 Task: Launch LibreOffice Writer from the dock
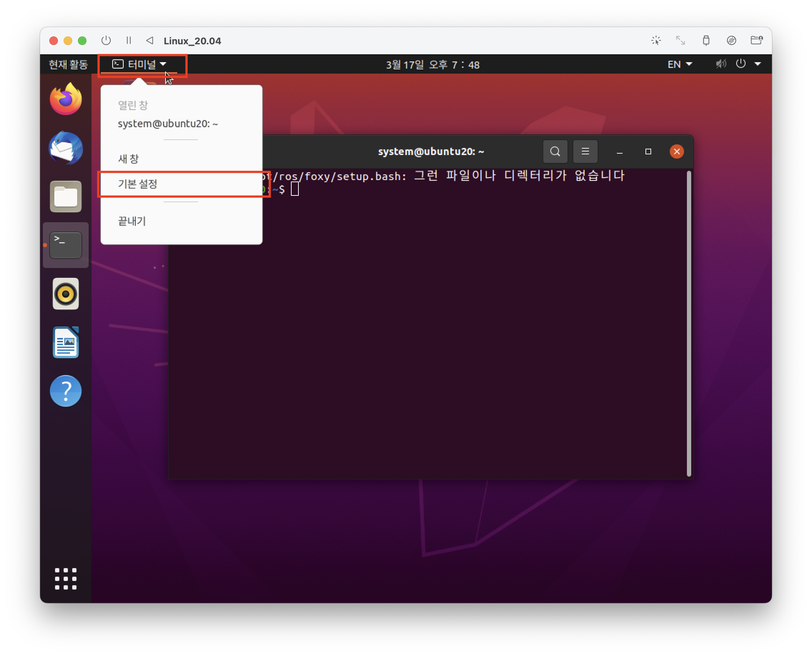point(66,342)
